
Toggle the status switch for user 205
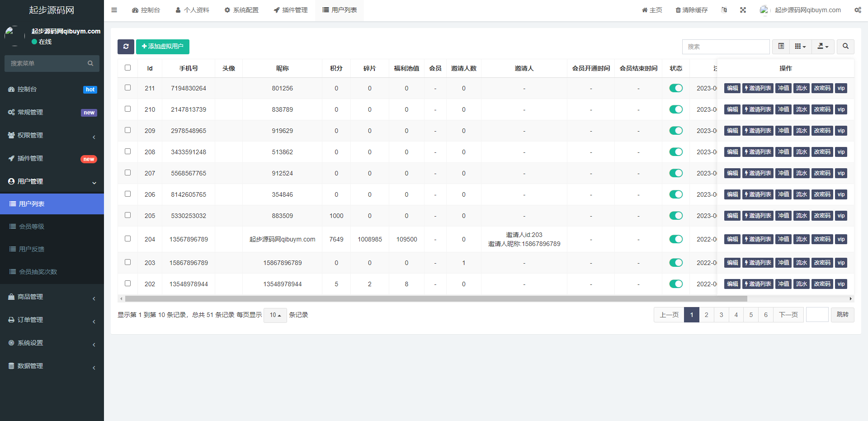(x=676, y=216)
